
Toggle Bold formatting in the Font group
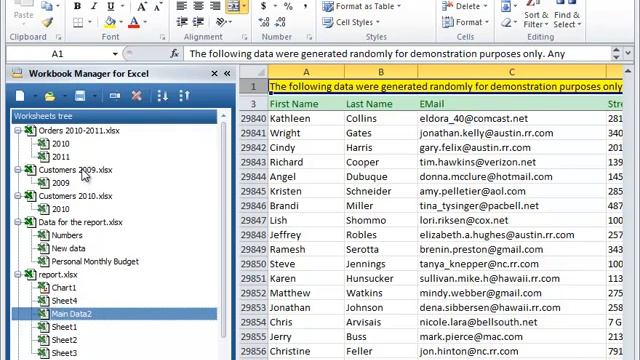(77, 6)
